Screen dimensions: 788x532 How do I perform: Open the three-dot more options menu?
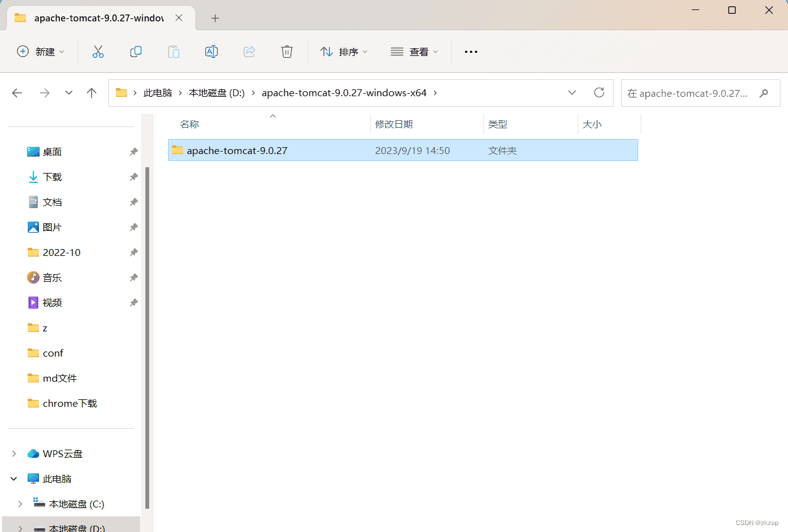pyautogui.click(x=471, y=52)
